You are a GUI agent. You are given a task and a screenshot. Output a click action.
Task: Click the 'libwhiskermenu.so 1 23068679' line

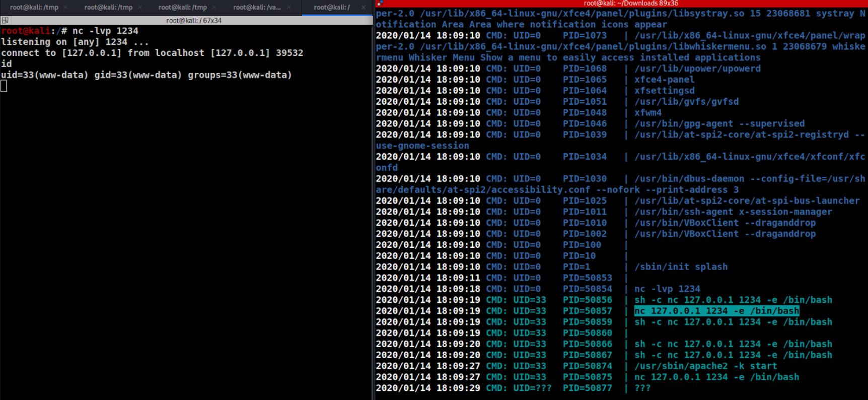coord(620,46)
